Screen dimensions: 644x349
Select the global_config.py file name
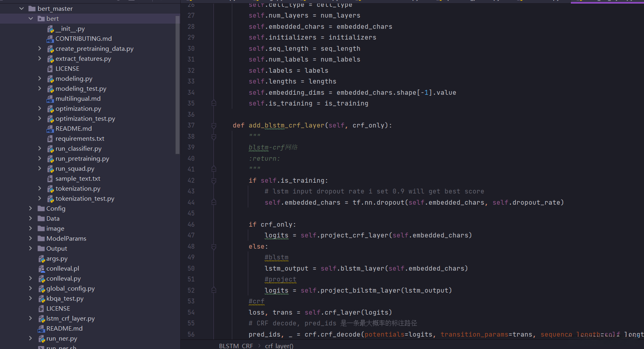click(x=70, y=289)
